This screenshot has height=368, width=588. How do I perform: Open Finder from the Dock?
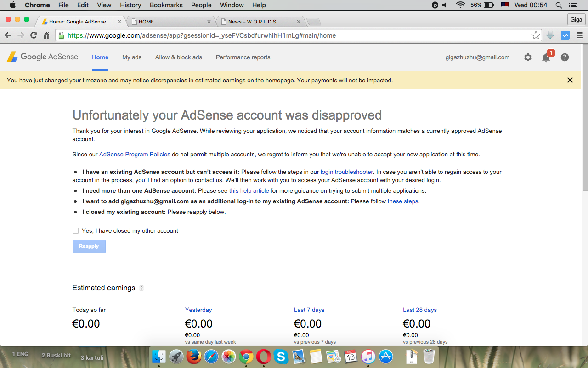159,356
